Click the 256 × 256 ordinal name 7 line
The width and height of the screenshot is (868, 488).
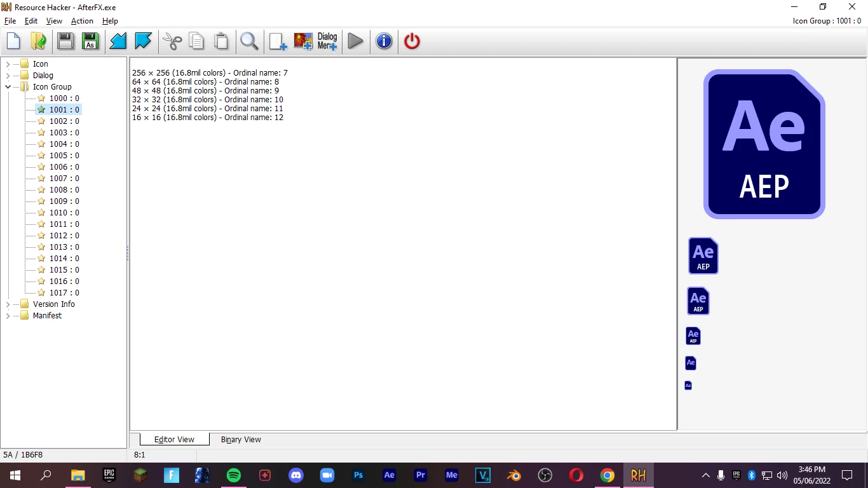point(210,73)
